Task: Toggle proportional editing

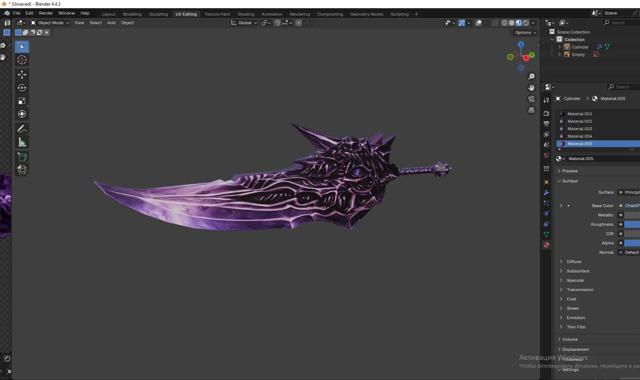Action: [299, 23]
